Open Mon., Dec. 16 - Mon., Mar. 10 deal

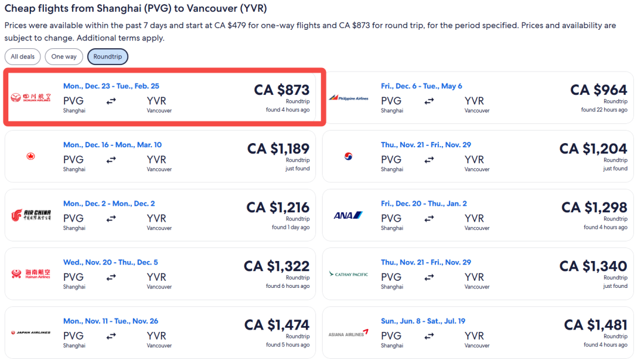(112, 145)
